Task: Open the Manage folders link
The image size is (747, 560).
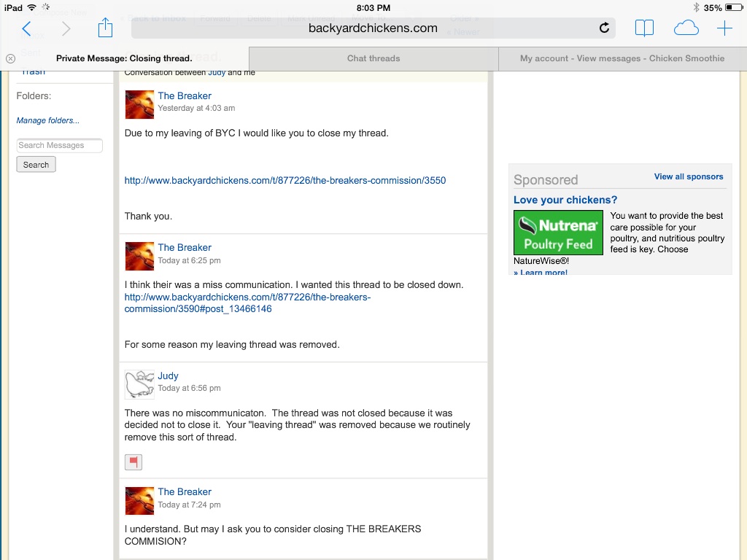Action: pos(47,120)
